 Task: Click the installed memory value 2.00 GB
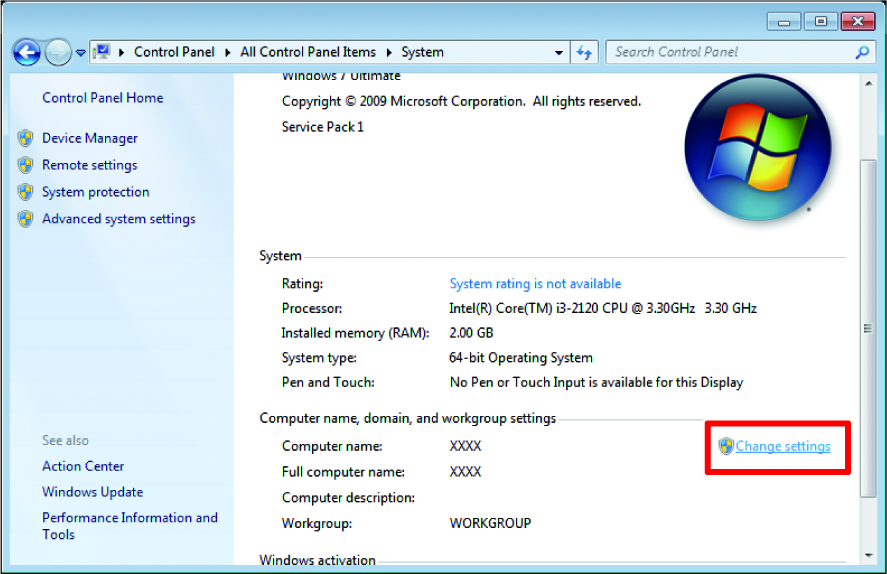[471, 333]
